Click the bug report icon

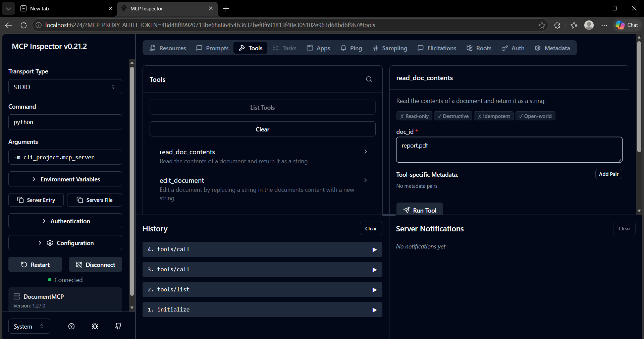(95, 326)
